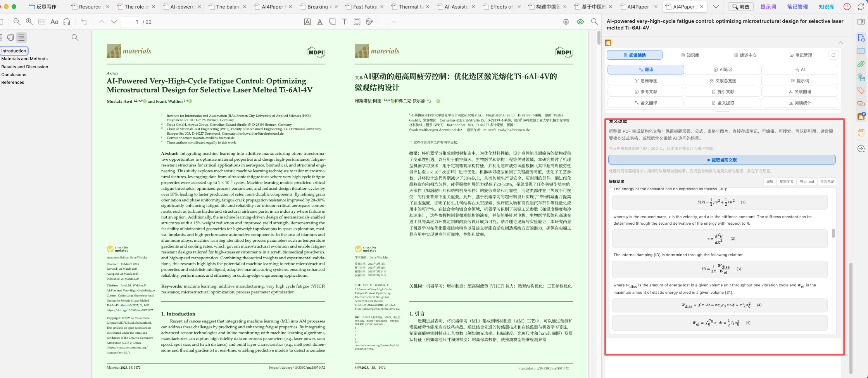
Task: Toggle the right context pane layout
Action: (x=861, y=22)
